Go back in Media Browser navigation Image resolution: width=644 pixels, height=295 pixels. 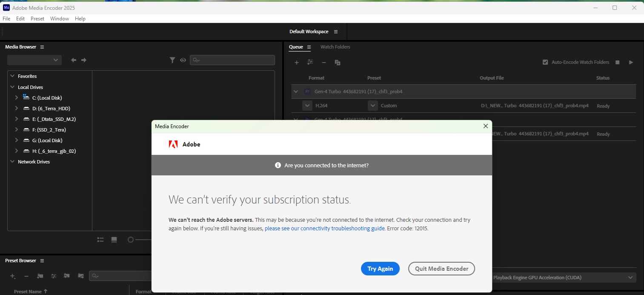(x=74, y=60)
